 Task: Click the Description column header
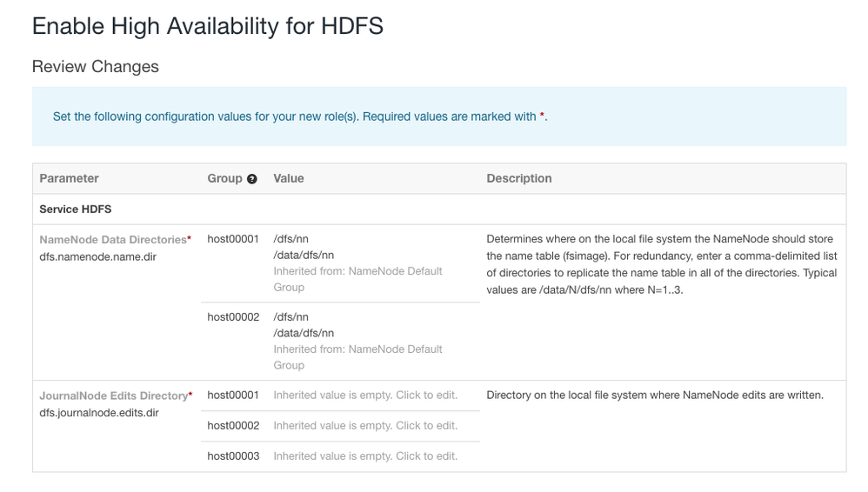(x=519, y=178)
